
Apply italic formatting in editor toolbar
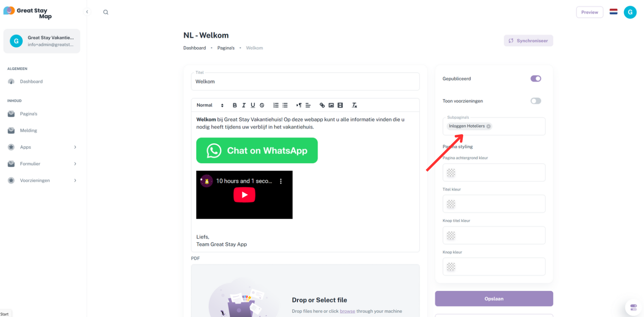[x=244, y=105]
